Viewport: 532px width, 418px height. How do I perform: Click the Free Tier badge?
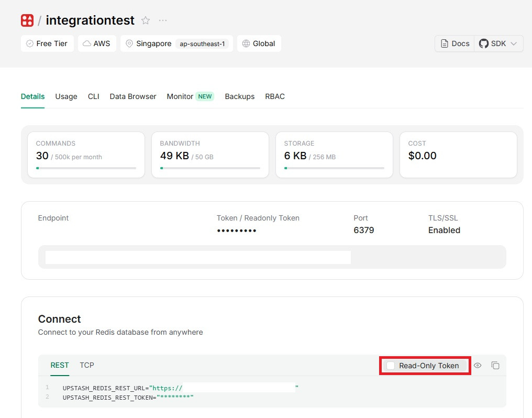pyautogui.click(x=47, y=43)
